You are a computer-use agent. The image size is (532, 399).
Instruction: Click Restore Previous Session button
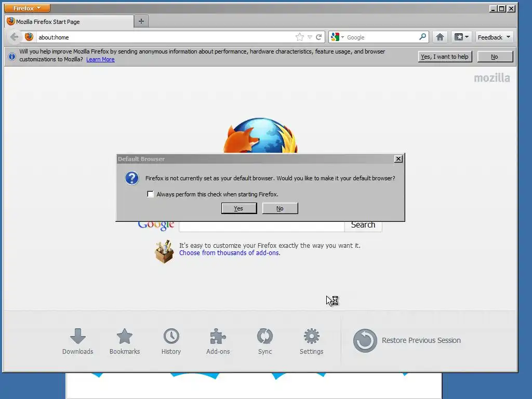point(407,340)
